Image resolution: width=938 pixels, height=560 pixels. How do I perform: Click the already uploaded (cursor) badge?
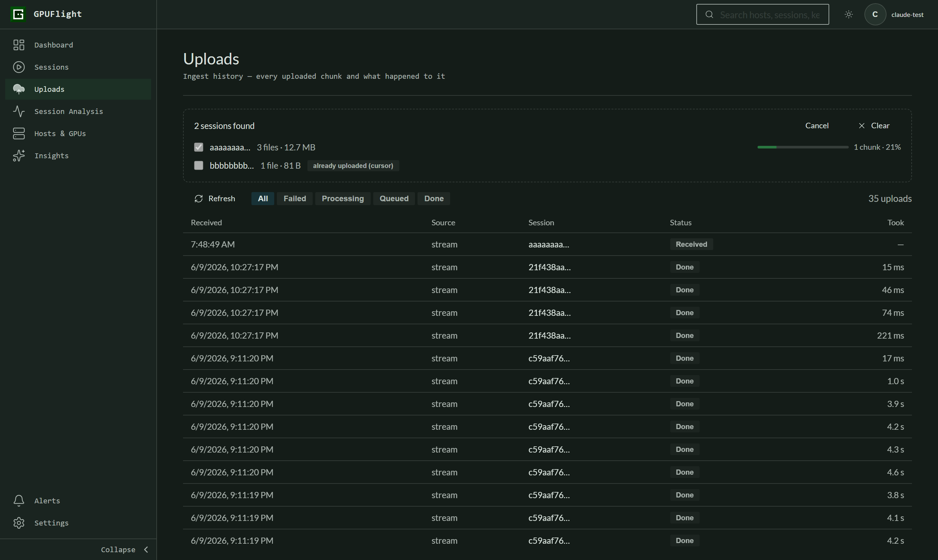[353, 166]
